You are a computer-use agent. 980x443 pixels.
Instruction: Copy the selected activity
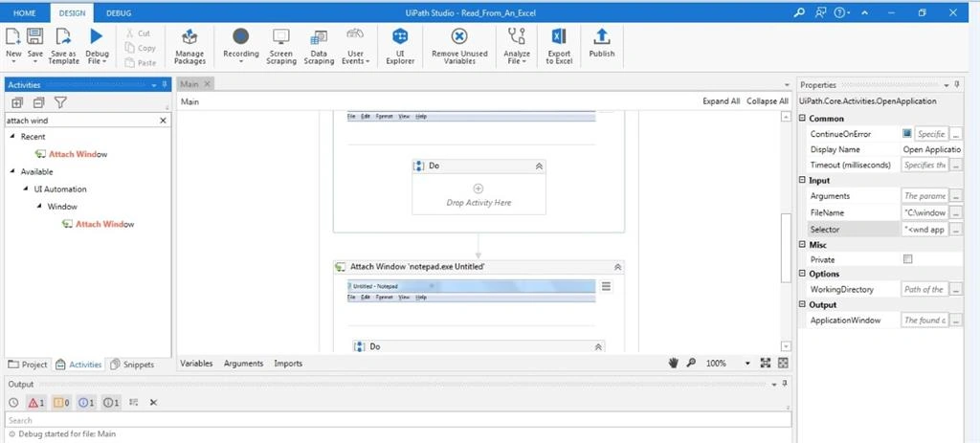[x=140, y=48]
